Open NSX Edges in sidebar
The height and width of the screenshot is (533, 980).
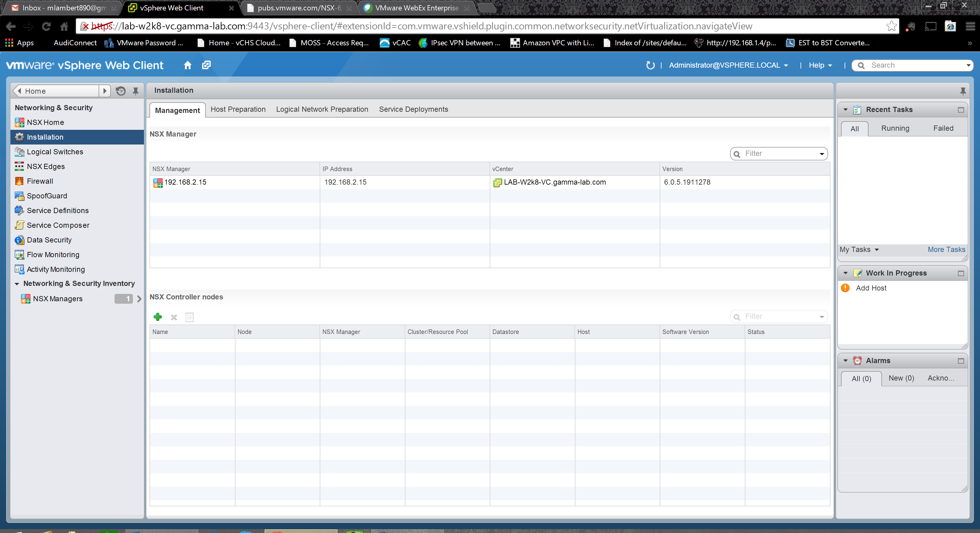pyautogui.click(x=46, y=166)
